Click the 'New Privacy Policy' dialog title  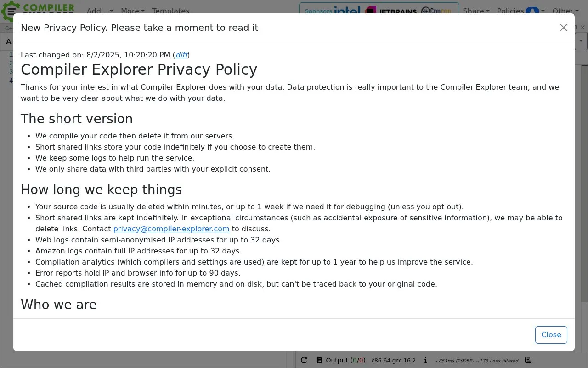pos(139,28)
